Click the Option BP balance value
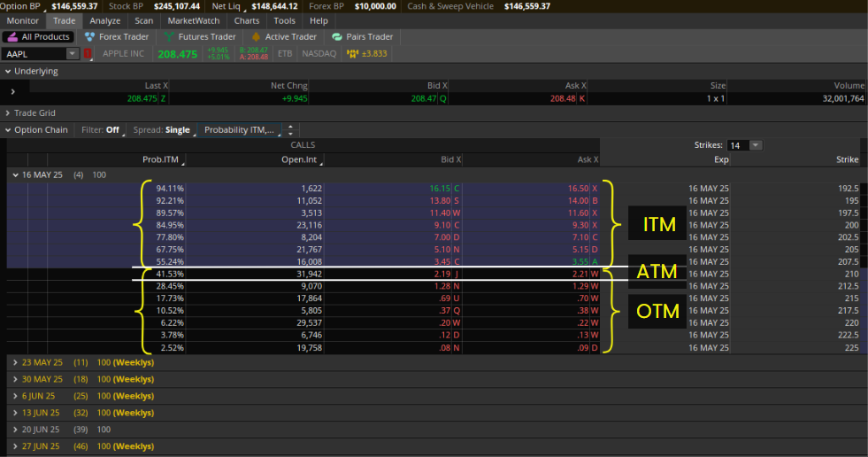Screen dimensions: 868x457 click(x=74, y=6)
